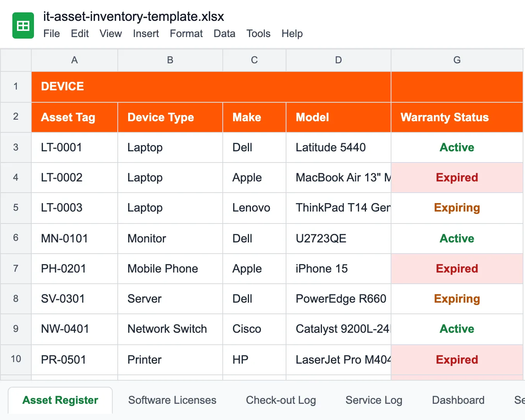
Task: Open the Help menu
Action: 292,34
